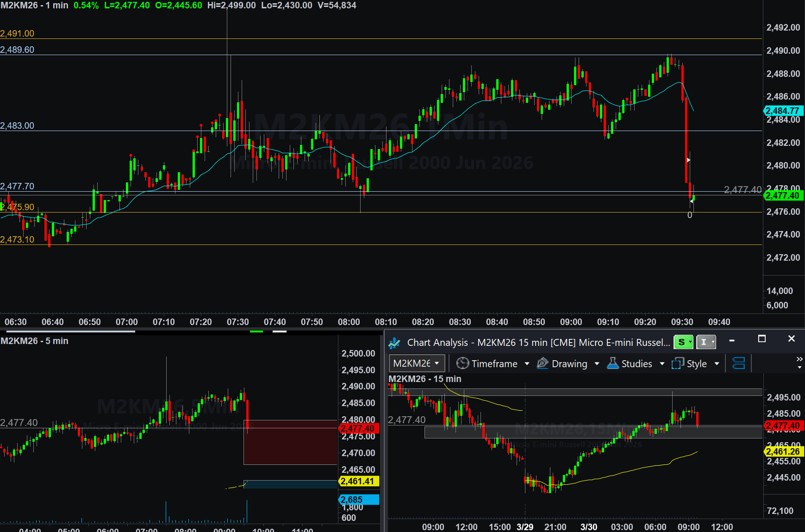Screen dimensions: 805x532
Task: Click the toolbar overflow double-chevron icon
Action: click(x=799, y=359)
